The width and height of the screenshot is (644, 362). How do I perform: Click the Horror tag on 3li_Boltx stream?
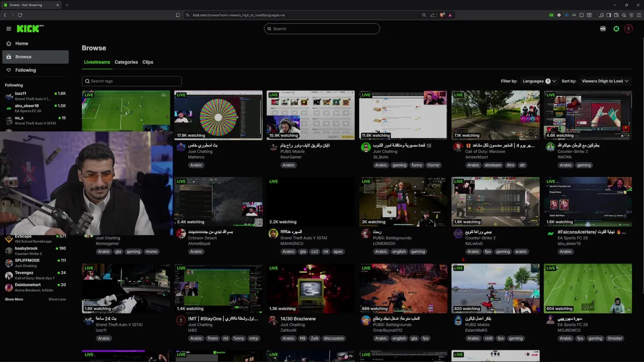pyautogui.click(x=433, y=165)
